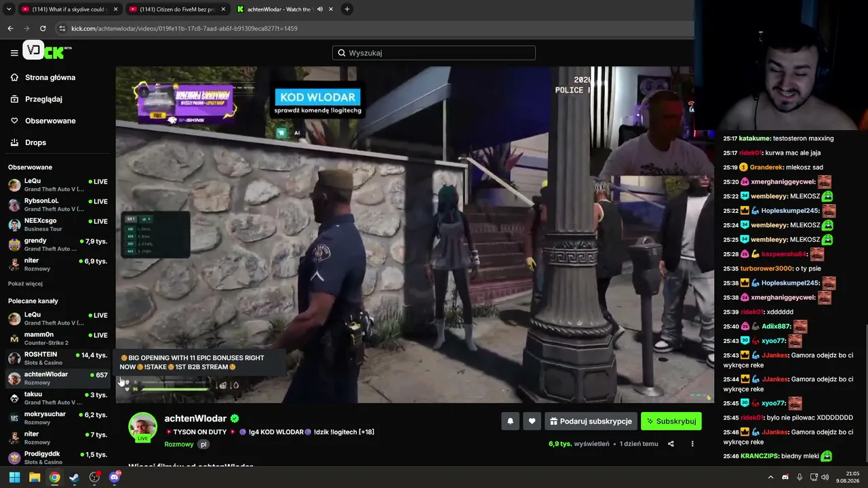Open the taskbar clock and calendar
The height and width of the screenshot is (488, 868).
tap(848, 477)
